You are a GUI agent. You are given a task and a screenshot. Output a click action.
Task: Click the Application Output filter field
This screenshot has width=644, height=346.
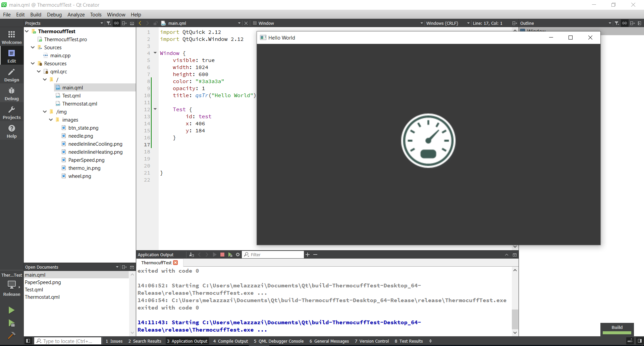[x=273, y=255]
